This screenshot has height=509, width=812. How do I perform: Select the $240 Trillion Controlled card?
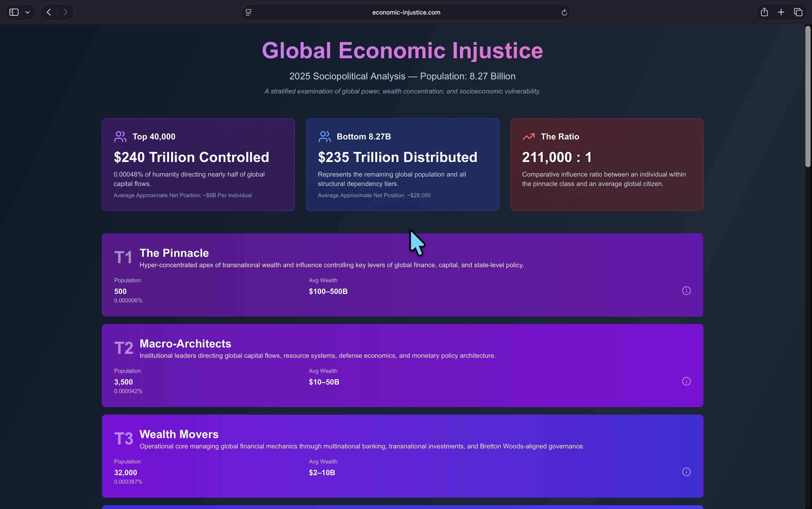pos(198,165)
